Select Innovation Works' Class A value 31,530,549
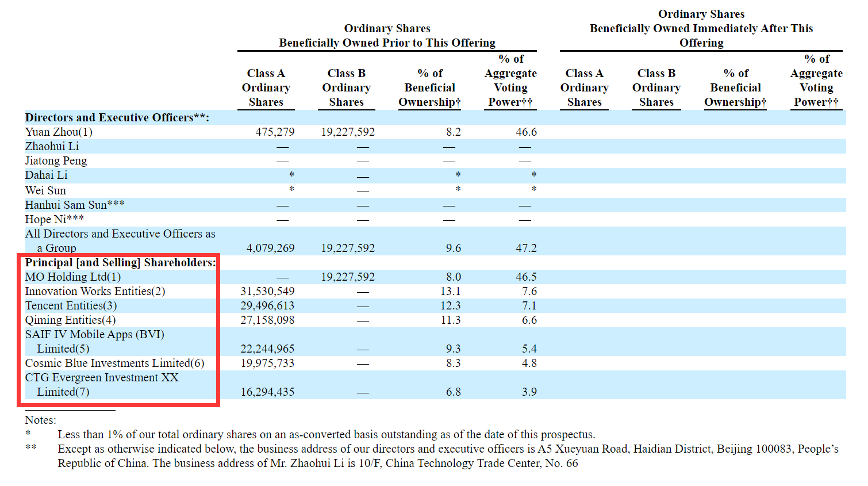The width and height of the screenshot is (868, 486). pyautogui.click(x=267, y=292)
